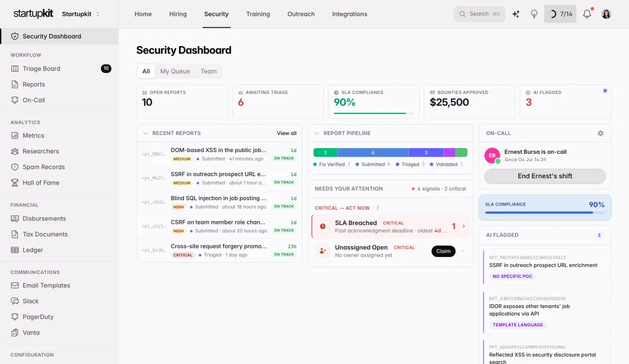Open the Security Dashboard shield icon

point(15,36)
